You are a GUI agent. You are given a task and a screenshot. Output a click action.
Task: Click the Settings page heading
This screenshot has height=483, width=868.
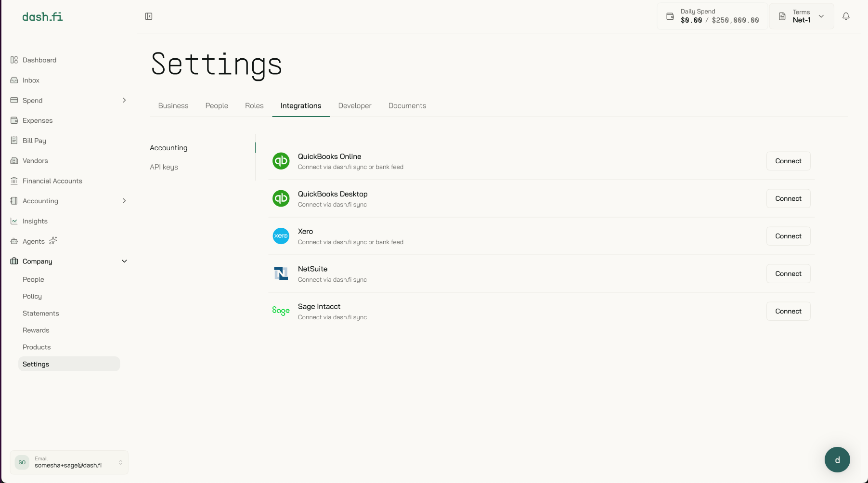tap(217, 65)
